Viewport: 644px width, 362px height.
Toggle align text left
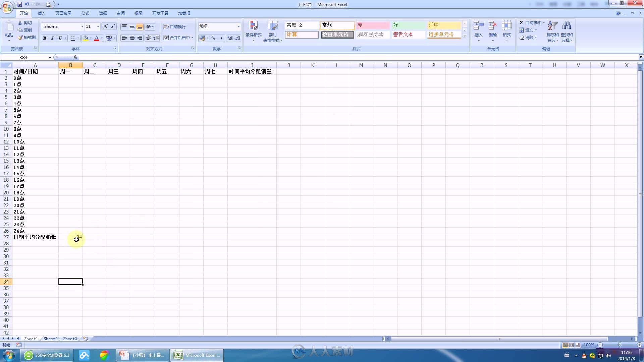pyautogui.click(x=124, y=38)
